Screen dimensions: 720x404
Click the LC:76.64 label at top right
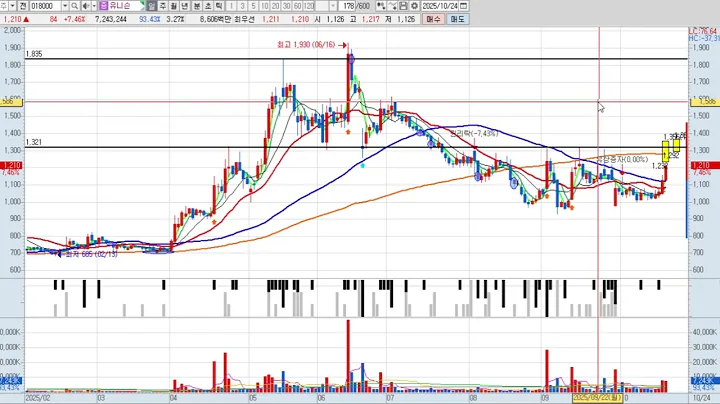[x=703, y=31]
